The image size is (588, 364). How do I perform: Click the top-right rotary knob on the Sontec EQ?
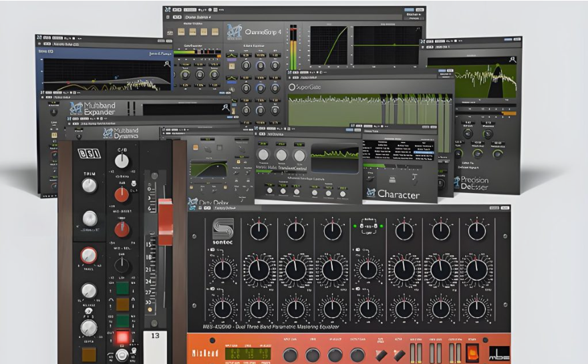(x=476, y=230)
